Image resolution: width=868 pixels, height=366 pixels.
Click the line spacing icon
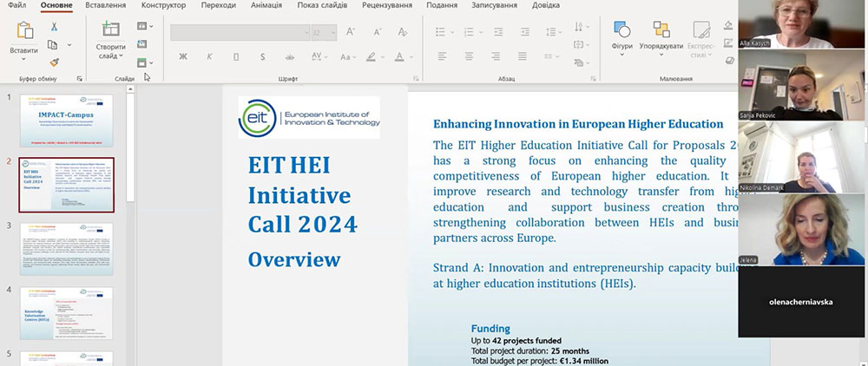point(551,32)
